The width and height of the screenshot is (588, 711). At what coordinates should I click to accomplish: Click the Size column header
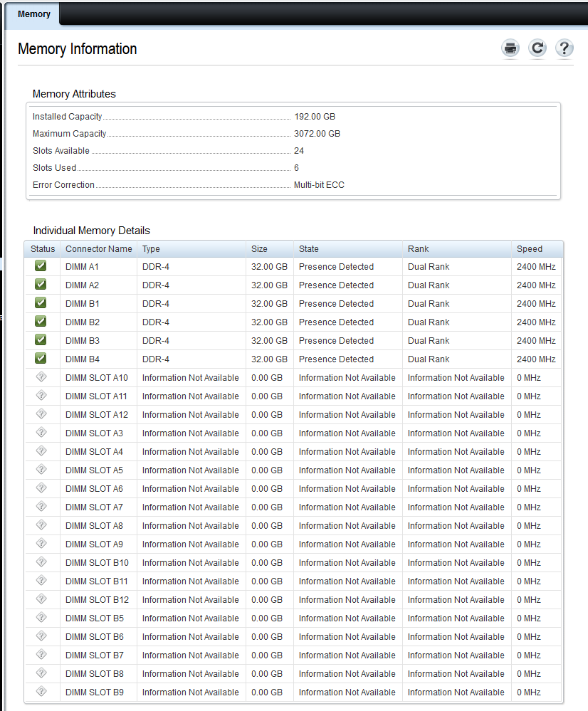259,249
